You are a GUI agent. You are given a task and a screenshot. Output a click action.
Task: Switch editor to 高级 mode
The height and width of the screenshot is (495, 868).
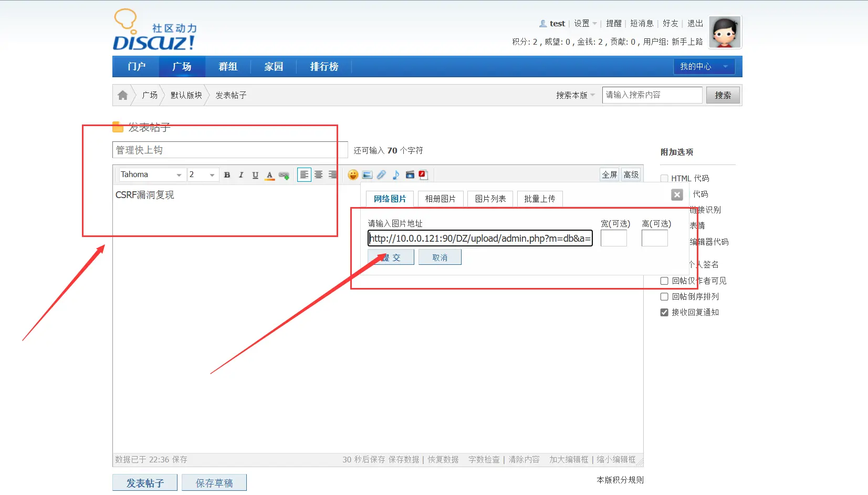coord(631,174)
